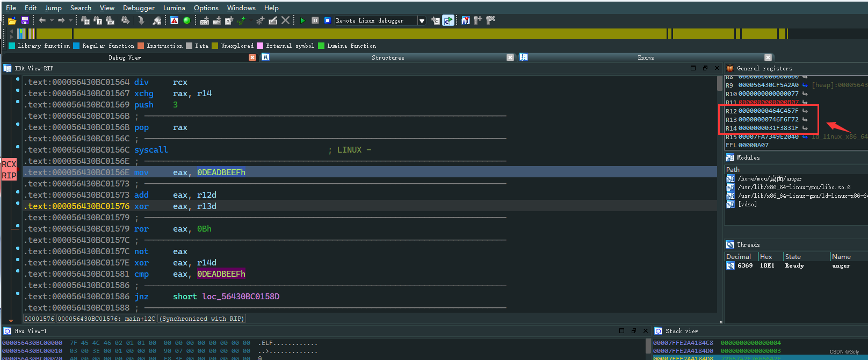
Task: Click the Open file toolbar icon
Action: (12, 20)
